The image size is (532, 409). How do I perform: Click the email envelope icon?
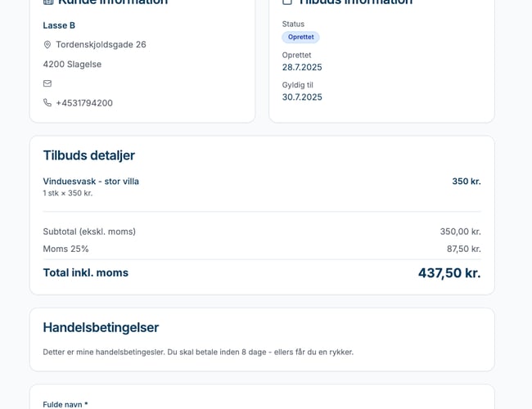pos(47,83)
